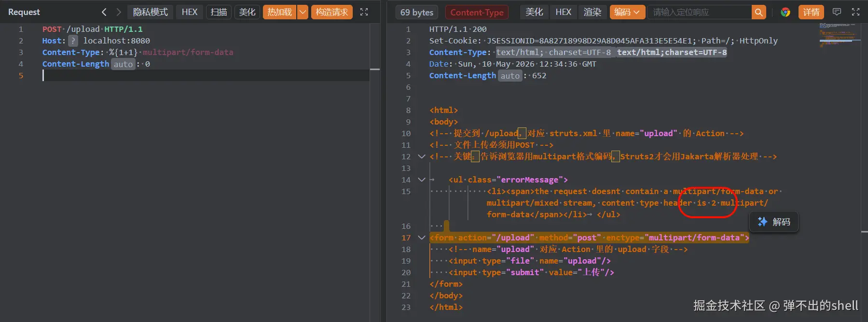Switch response to HEX view

coord(563,12)
